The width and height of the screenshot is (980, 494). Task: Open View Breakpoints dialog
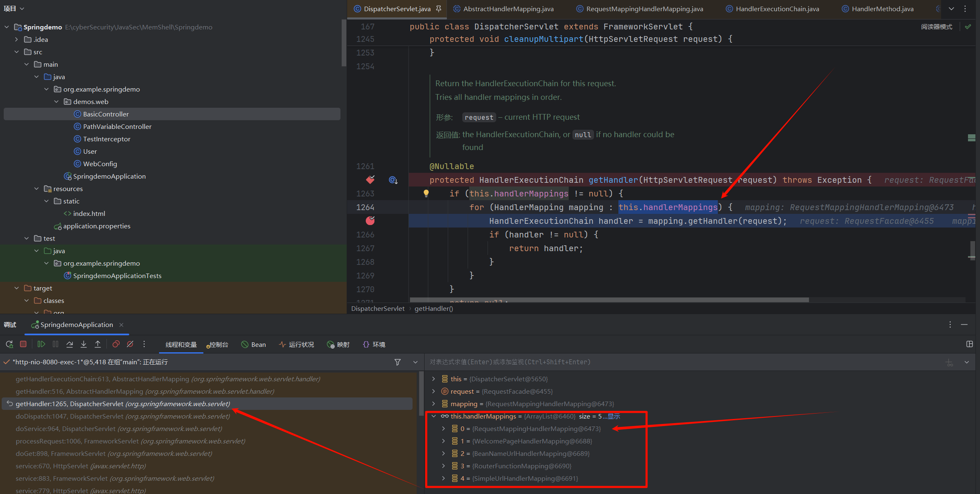coord(116,344)
